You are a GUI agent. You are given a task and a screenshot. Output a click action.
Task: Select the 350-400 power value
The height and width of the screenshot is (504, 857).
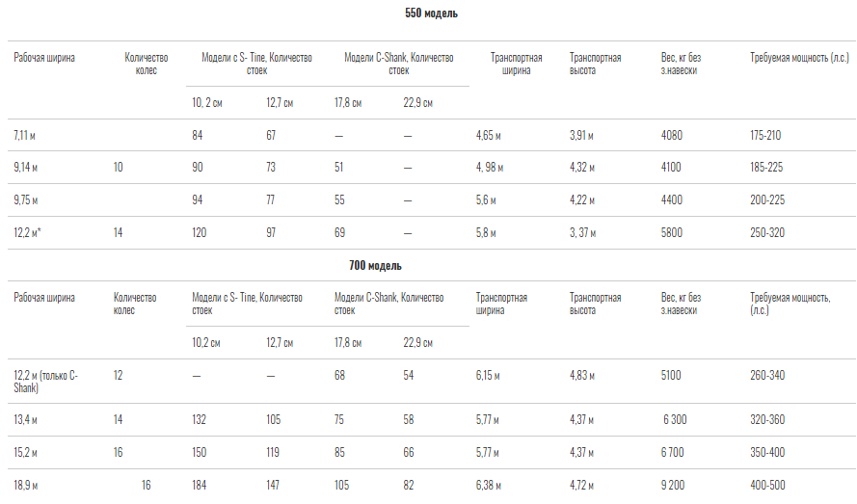click(766, 453)
